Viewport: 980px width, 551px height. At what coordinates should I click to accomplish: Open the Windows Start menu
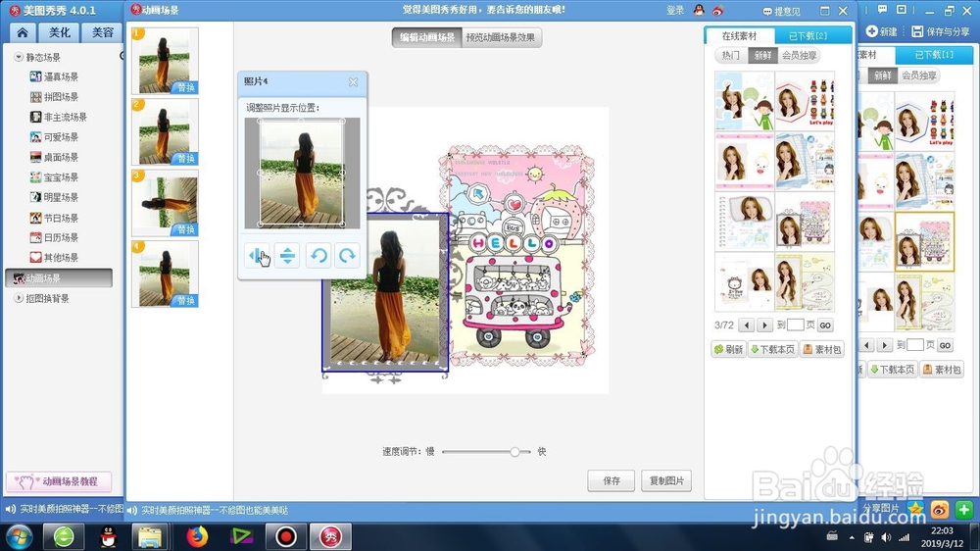[19, 536]
